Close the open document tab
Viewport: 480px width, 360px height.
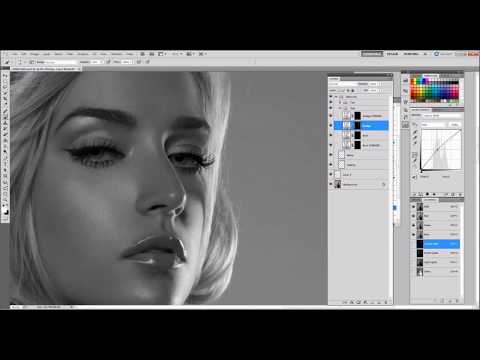[79, 68]
